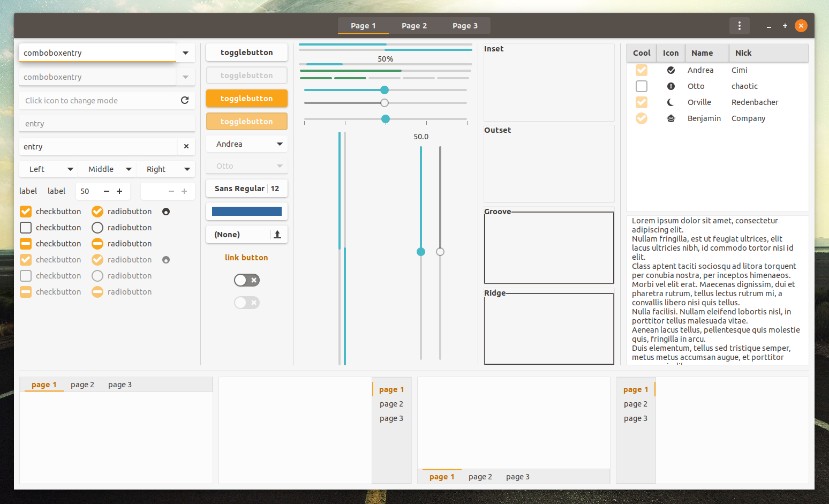The image size is (829, 504).
Task: Click the monkey icon beside Benjamin
Action: click(x=671, y=118)
